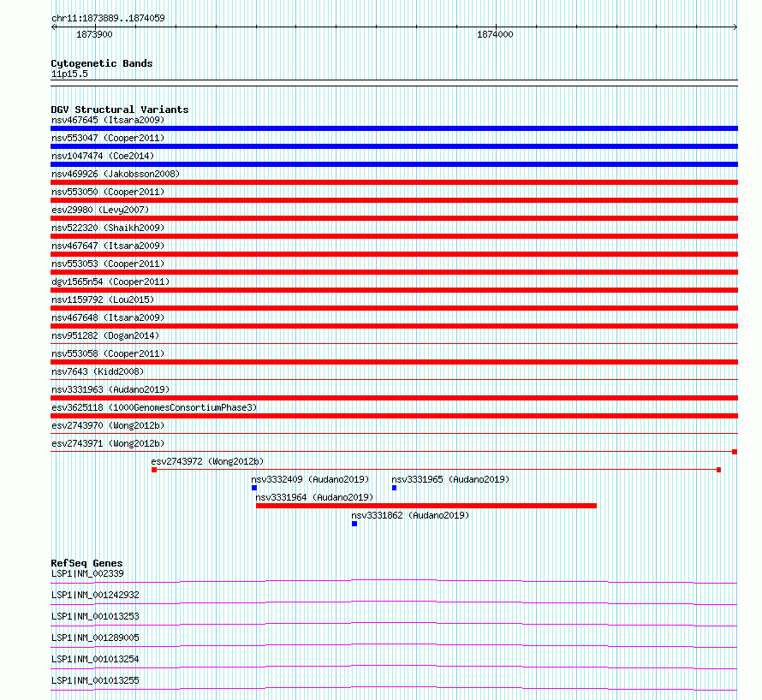
Task: Click dgv1565n54 (Cooper2011) label
Action: click(110, 282)
